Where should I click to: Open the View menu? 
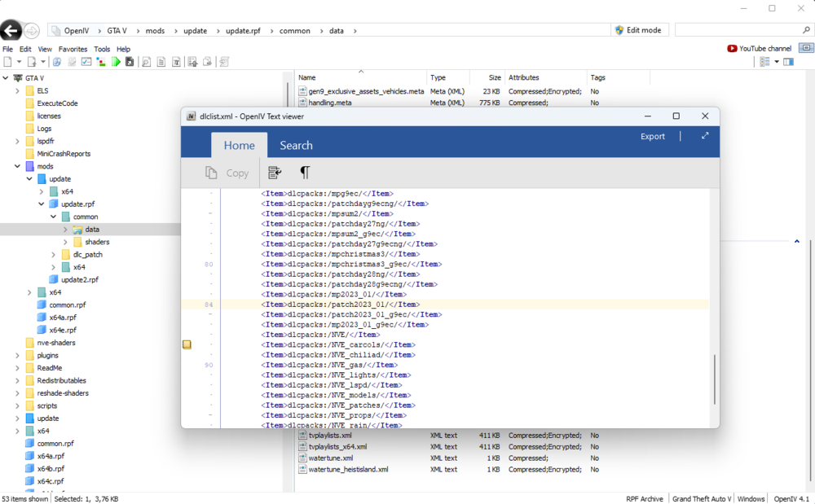[x=45, y=49]
